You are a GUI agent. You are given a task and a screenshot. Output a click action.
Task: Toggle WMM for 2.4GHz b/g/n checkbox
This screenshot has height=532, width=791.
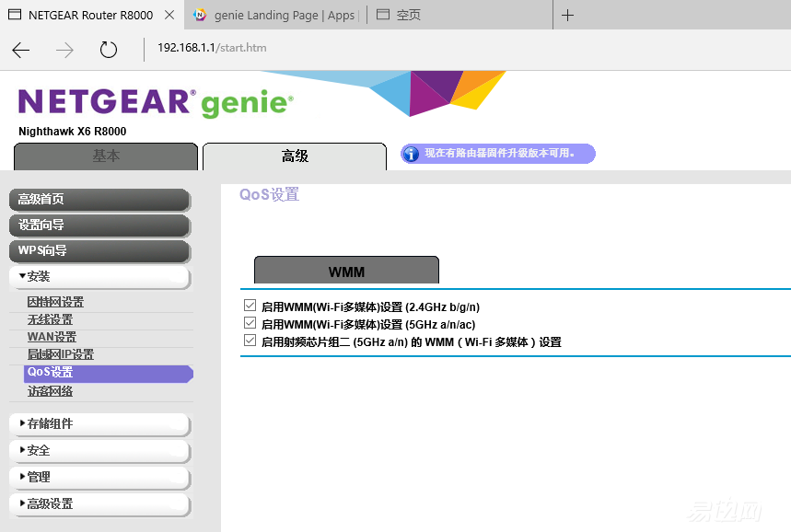250,306
